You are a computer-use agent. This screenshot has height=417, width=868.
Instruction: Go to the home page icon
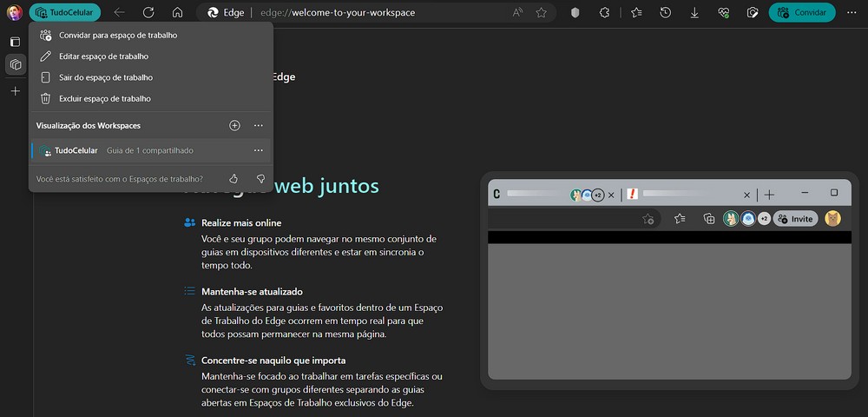(x=177, y=13)
